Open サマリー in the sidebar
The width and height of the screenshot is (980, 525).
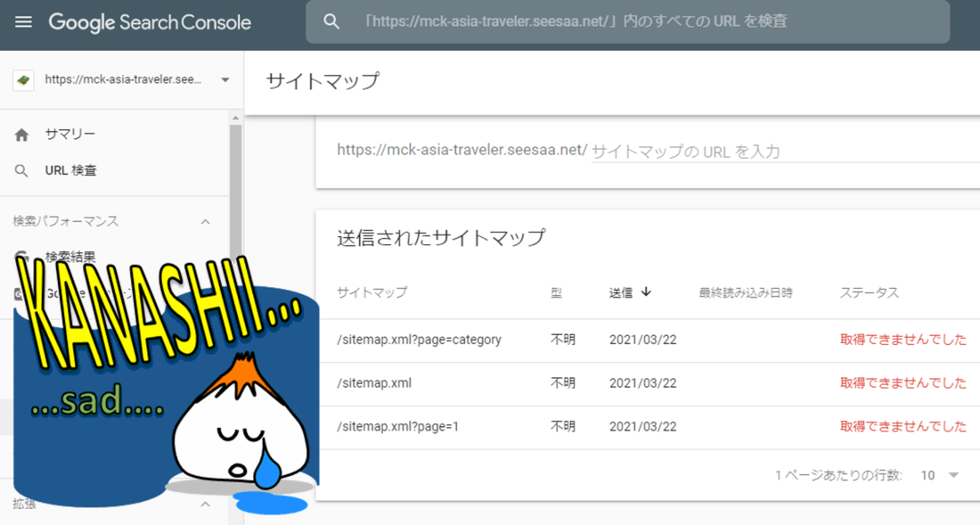click(x=70, y=135)
